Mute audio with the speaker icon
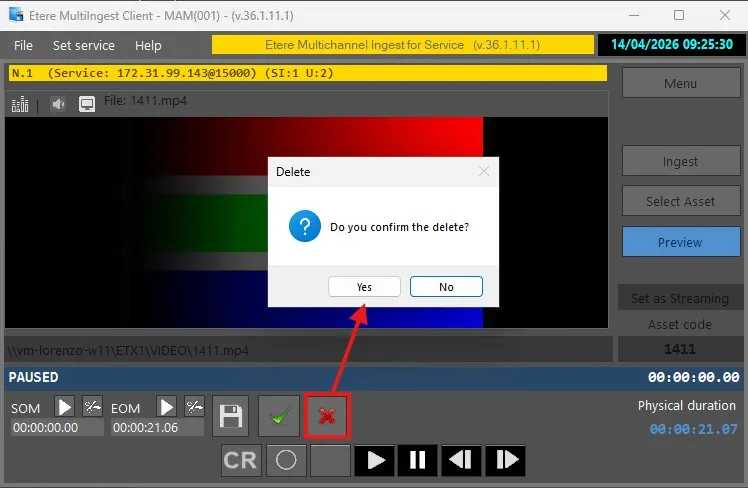The image size is (748, 488). click(58, 103)
